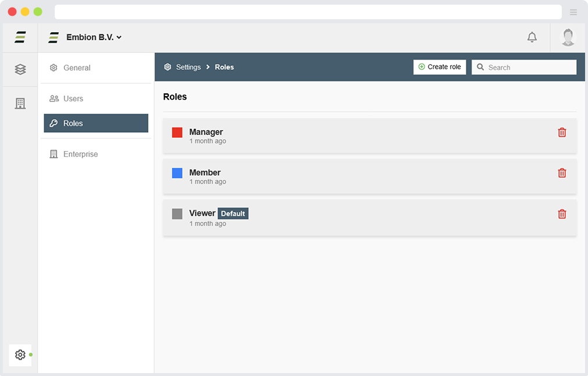The image size is (588, 376).
Task: Go to the Users settings section
Action: pyautogui.click(x=73, y=99)
